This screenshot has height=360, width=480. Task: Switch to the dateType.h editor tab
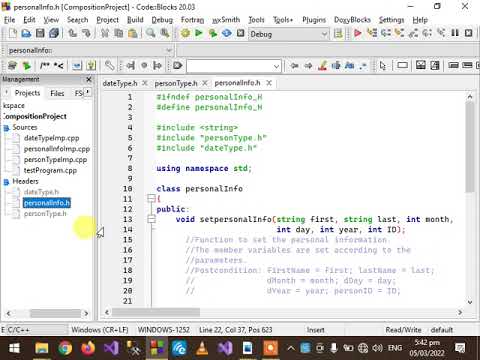[120, 83]
